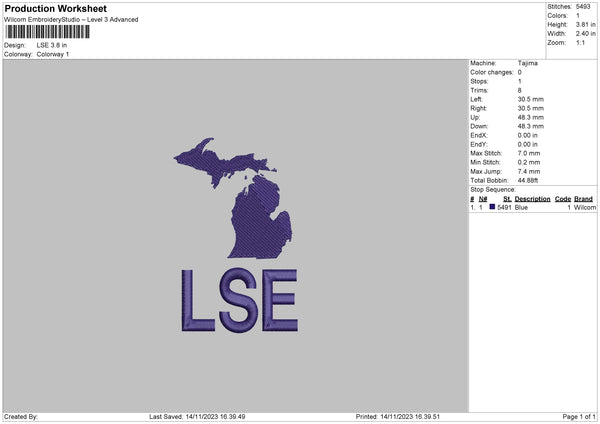600x424 pixels.
Task: Click the Code column header
Action: pyautogui.click(x=563, y=199)
